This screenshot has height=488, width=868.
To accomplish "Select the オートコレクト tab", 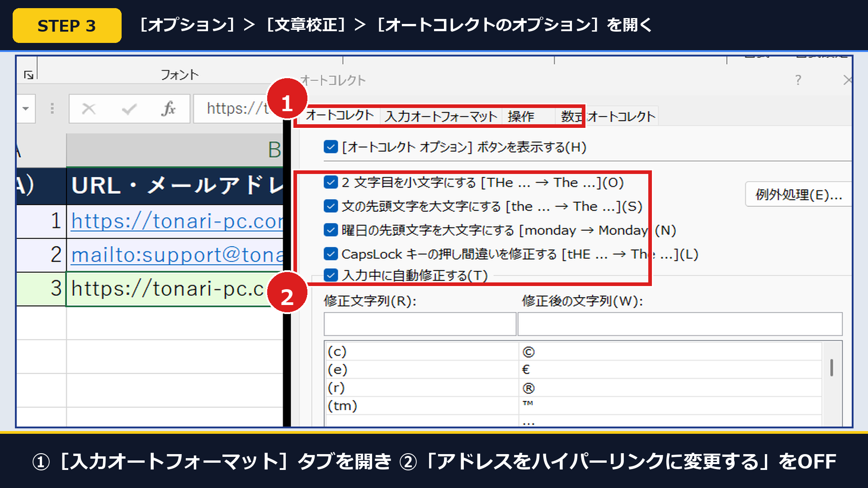I will (x=340, y=116).
